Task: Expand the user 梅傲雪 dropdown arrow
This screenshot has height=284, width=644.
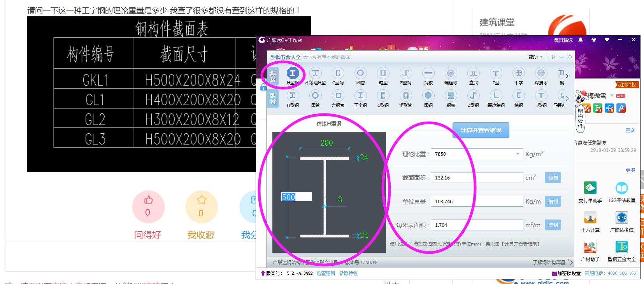Action: point(611,96)
